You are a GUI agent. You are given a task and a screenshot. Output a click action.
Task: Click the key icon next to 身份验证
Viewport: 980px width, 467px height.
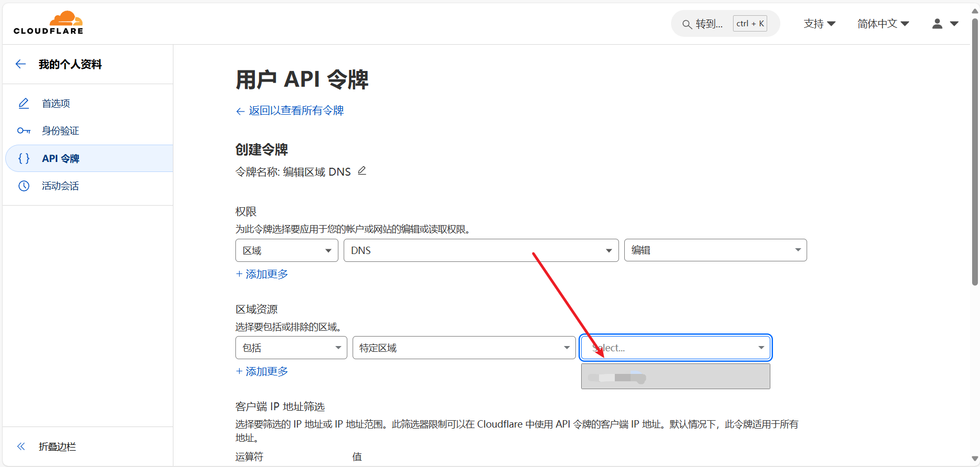point(24,130)
